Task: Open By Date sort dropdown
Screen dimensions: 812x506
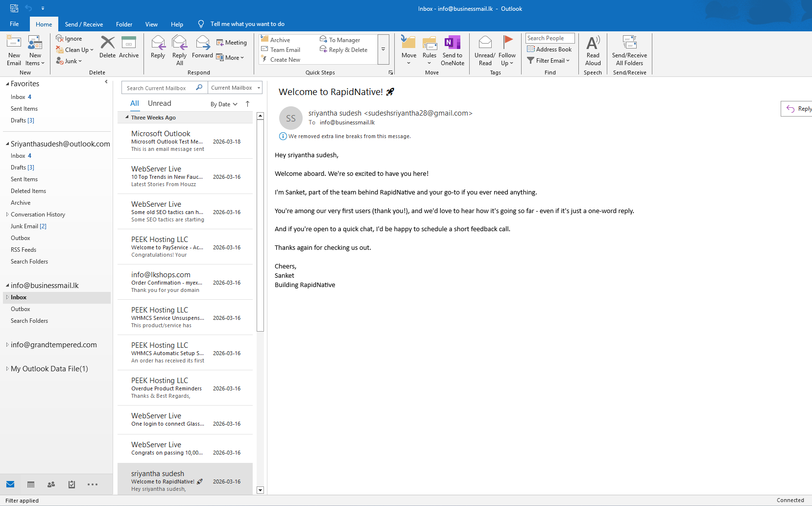Action: (x=224, y=104)
